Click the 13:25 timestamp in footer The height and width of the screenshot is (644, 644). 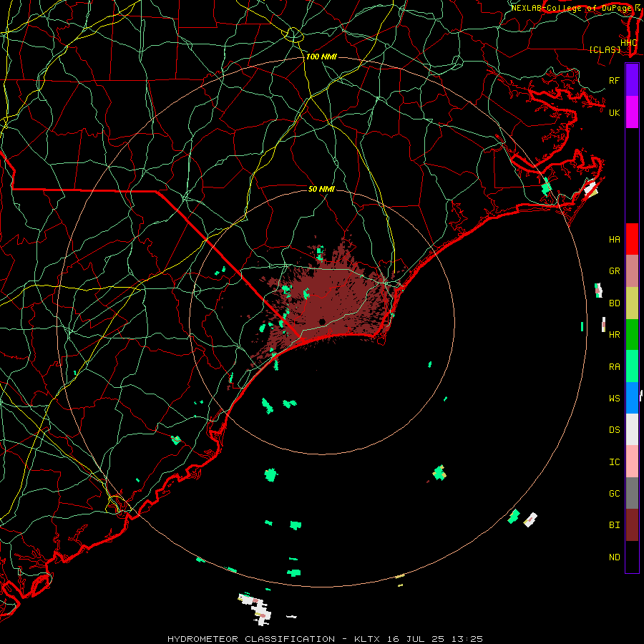[x=469, y=639]
